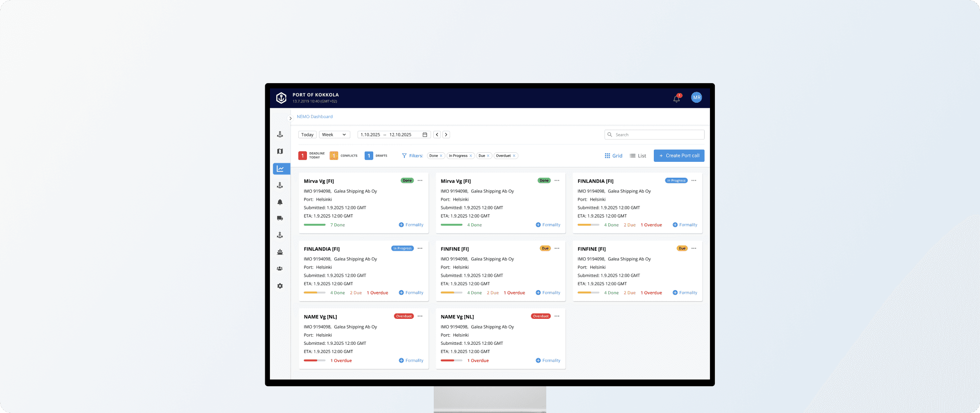Click the blue Drafts badge
Image resolution: width=980 pixels, height=413 pixels.
tap(369, 156)
